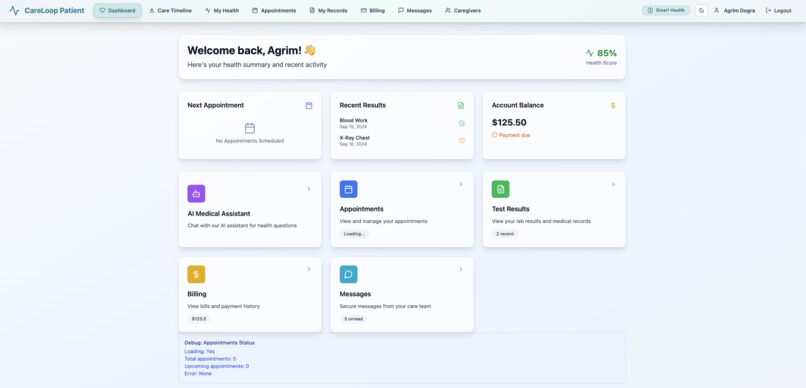Click the $125.5 badge on Billing card
The height and width of the screenshot is (388, 806).
(x=199, y=319)
